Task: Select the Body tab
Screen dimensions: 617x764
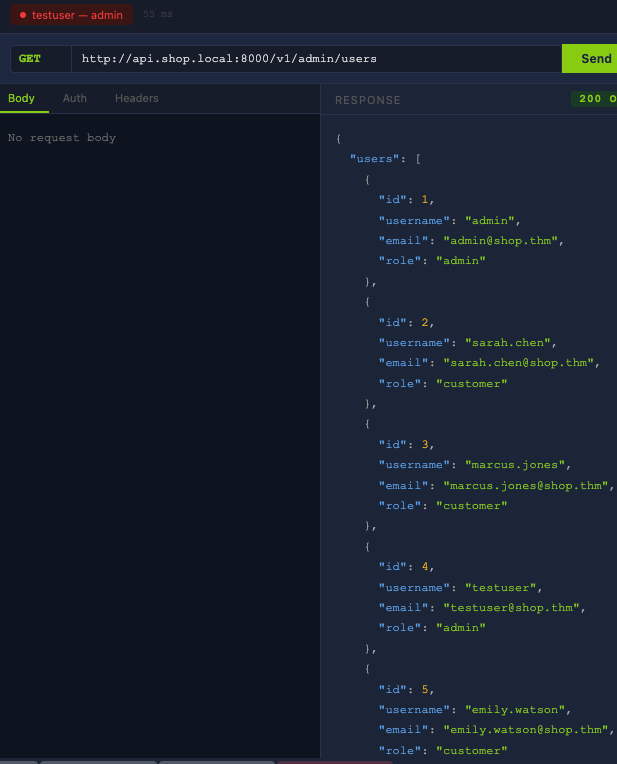Action: pyautogui.click(x=21, y=98)
